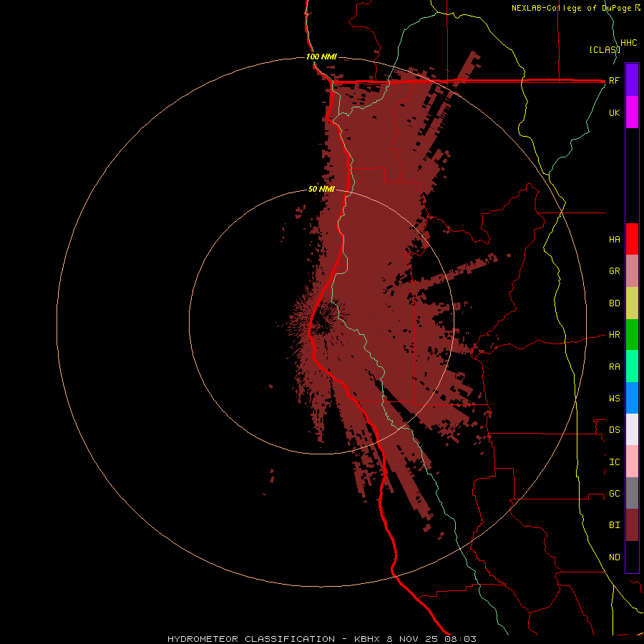Select the ND black legend swatch
The width and height of the screenshot is (644, 644).
coord(632,557)
